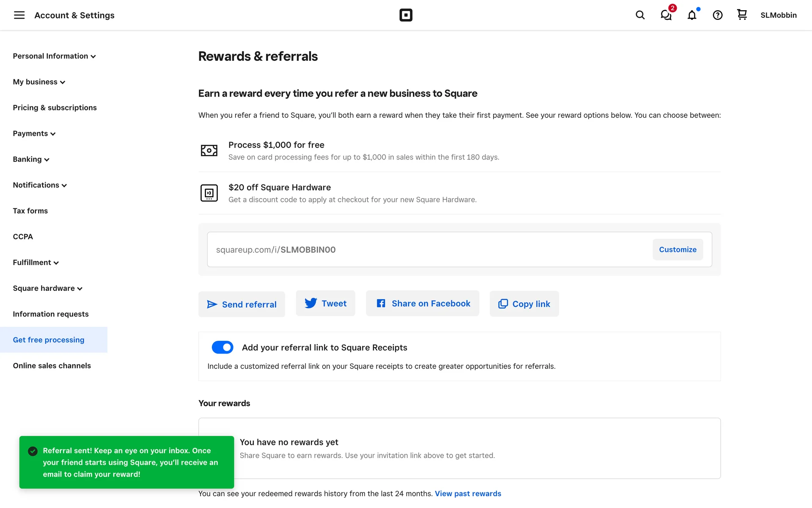
Task: Expand the Payments sidebar section
Action: [x=34, y=134]
